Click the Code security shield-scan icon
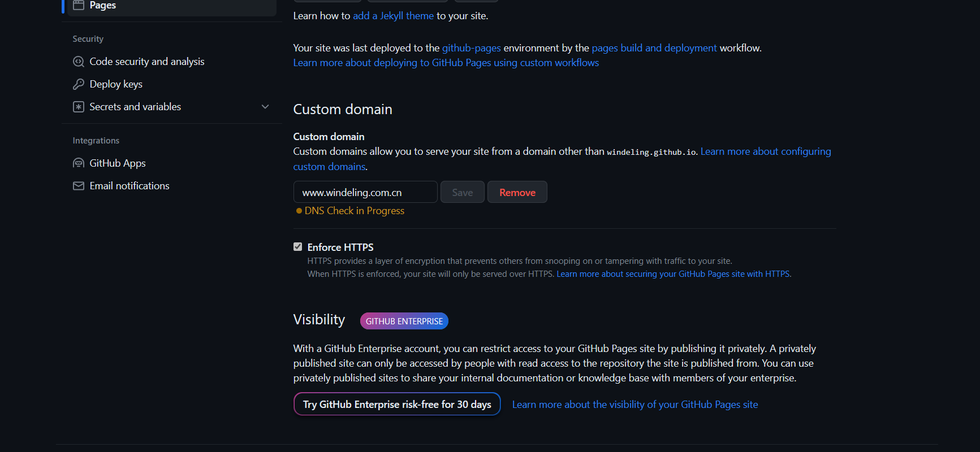This screenshot has height=452, width=980. click(79, 62)
